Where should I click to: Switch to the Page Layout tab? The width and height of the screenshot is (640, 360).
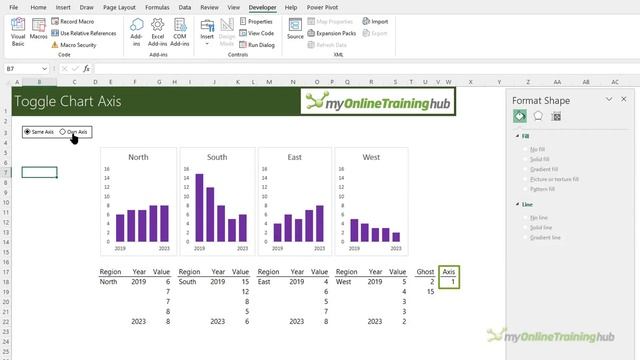tap(119, 7)
